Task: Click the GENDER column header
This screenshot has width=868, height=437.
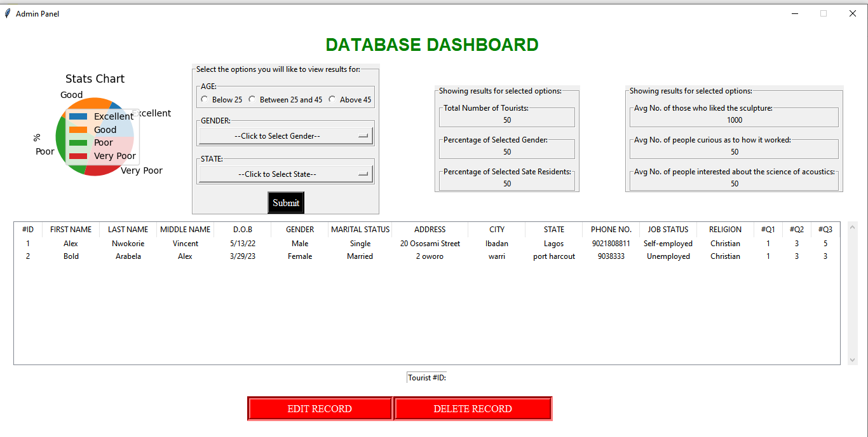Action: click(x=300, y=230)
